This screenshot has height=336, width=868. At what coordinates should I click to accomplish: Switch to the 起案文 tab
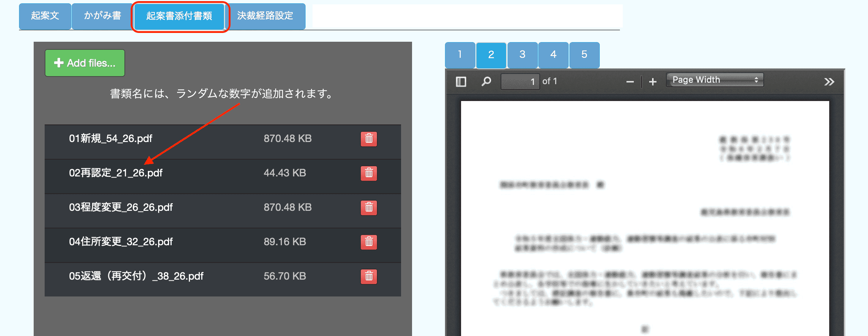(x=45, y=16)
